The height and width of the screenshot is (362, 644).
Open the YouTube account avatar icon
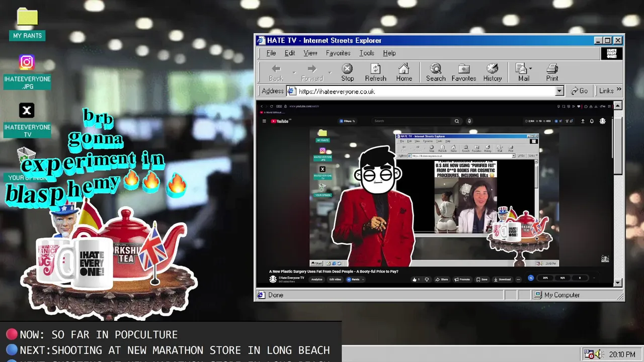603,121
